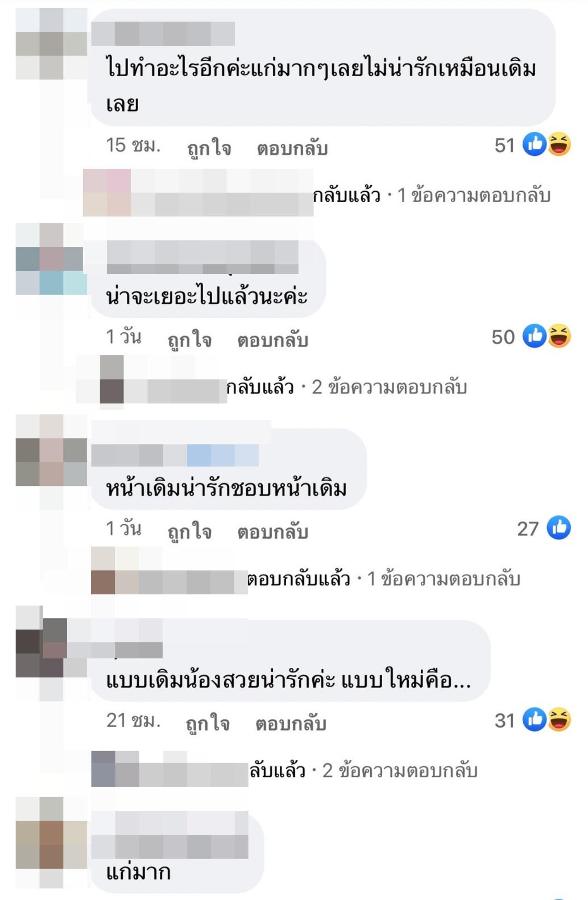Like the comment 'หน้าเดิมน่ารักชอบหน้าเดิม'
This screenshot has height=900, width=588.
pyautogui.click(x=189, y=532)
